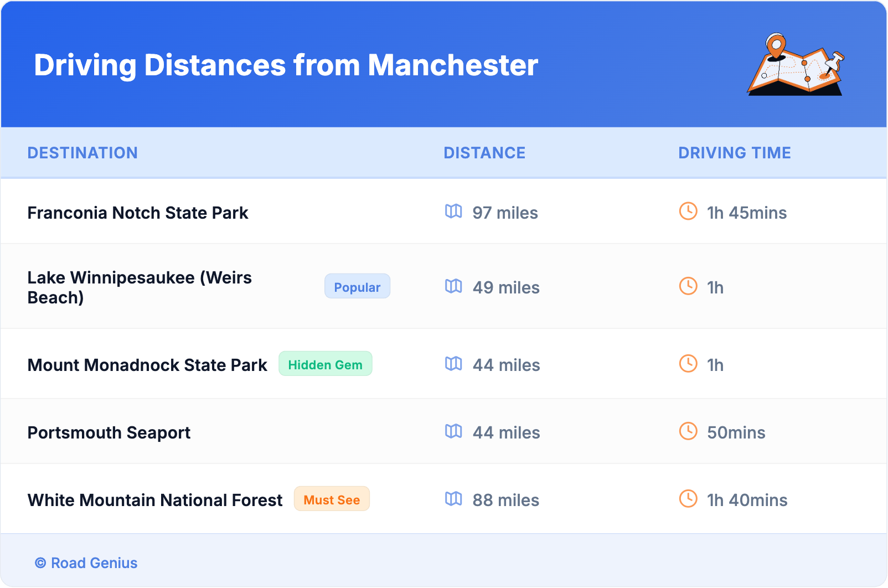Click the Must See badge

[x=332, y=499]
